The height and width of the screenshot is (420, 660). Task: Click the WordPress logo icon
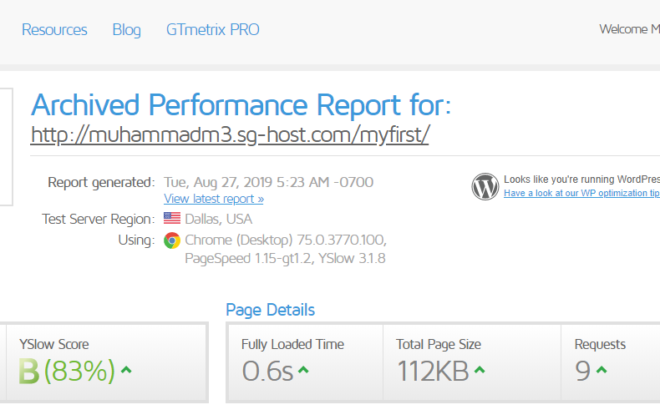click(485, 186)
